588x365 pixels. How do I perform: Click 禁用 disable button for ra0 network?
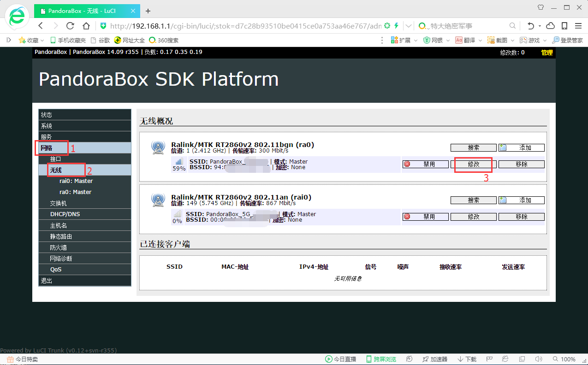(x=426, y=165)
